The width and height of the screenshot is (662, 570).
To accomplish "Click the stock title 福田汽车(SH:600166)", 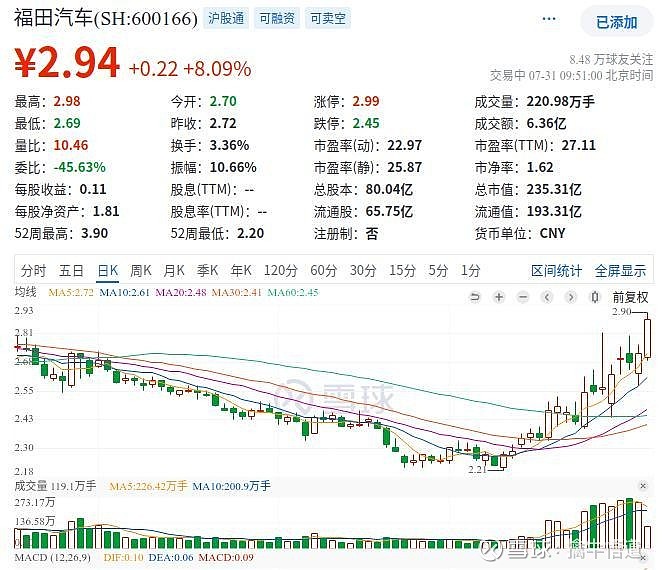I will [x=106, y=18].
